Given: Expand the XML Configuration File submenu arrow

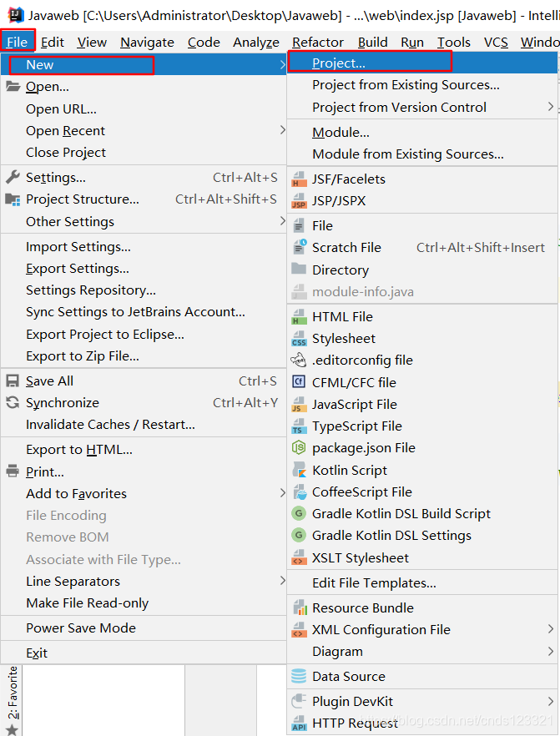Looking at the screenshot, I should click(551, 628).
